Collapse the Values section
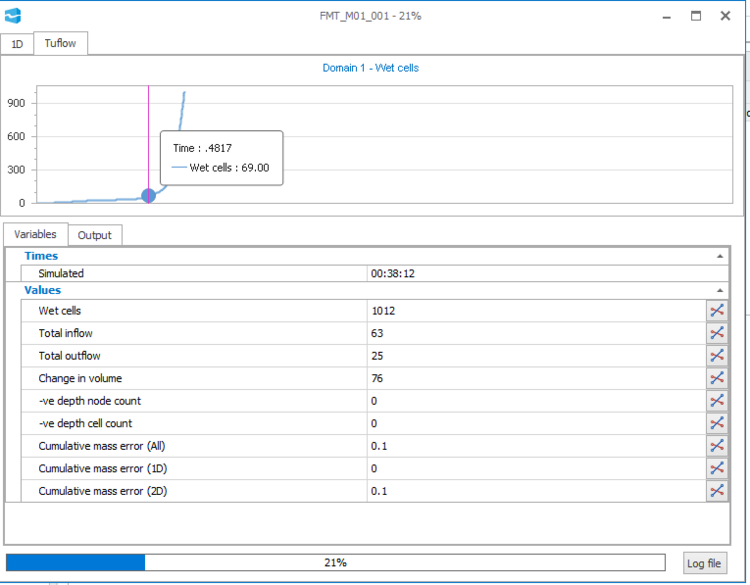Viewport: 750px width, 585px height. click(x=721, y=290)
